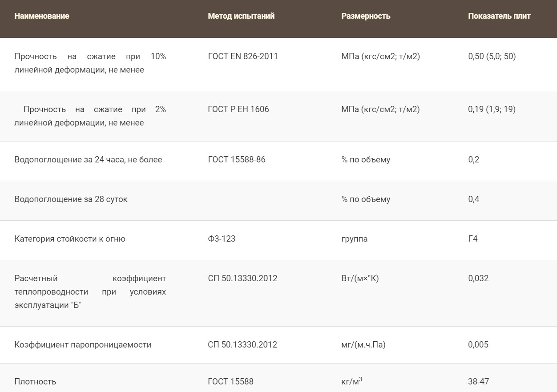Click the density value "38-47"

tap(478, 382)
